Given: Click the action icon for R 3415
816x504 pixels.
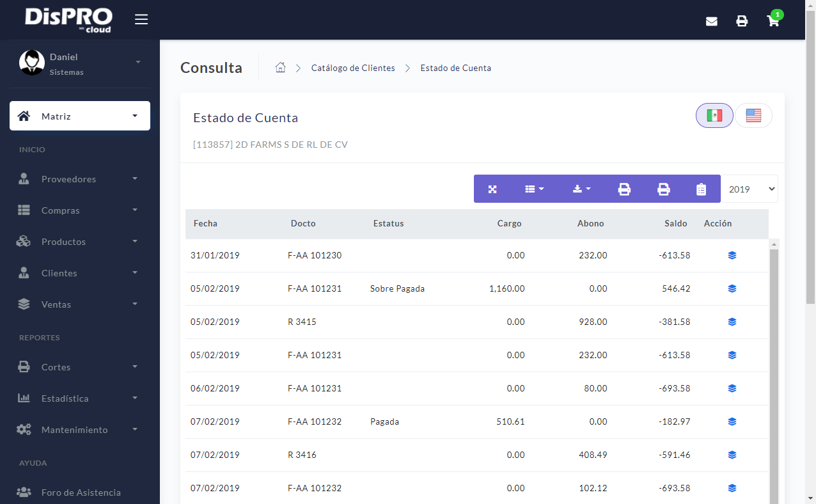Looking at the screenshot, I should [732, 322].
